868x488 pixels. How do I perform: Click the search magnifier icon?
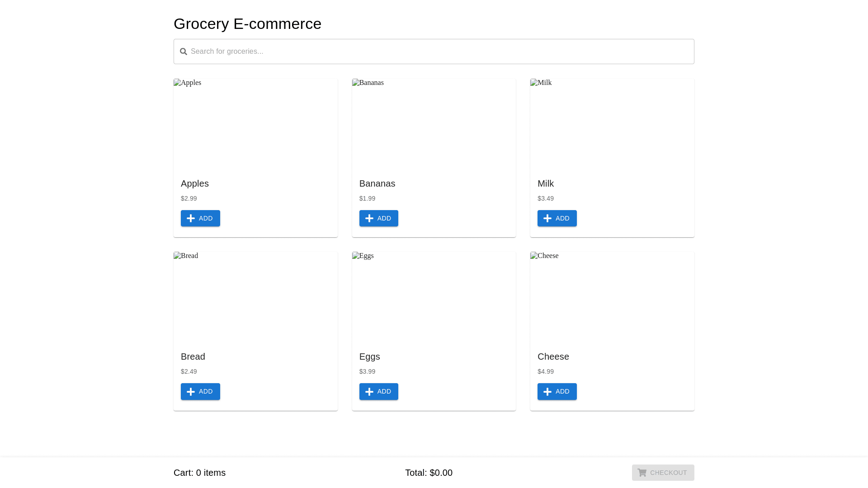184,52
